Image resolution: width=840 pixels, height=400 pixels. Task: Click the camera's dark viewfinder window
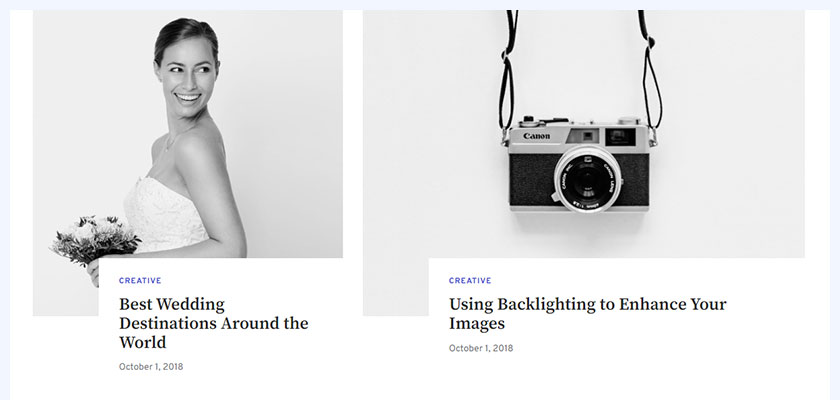click(620, 137)
